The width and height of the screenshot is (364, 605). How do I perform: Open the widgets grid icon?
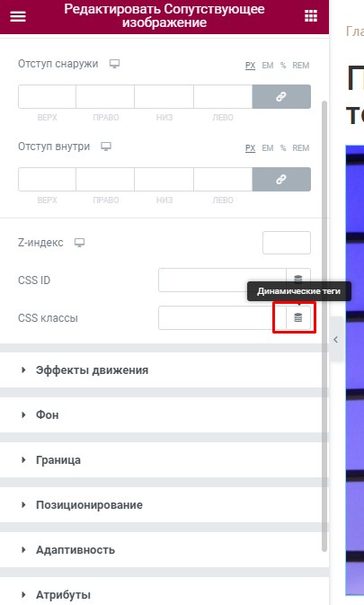coord(311,16)
